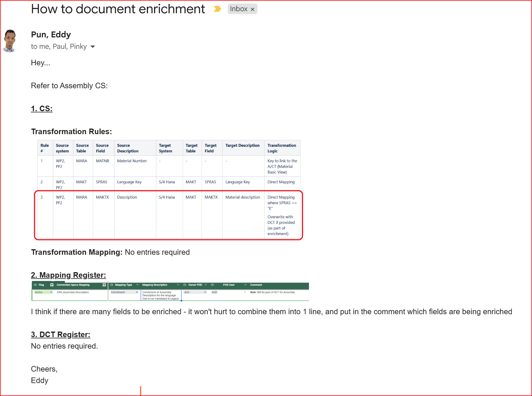The height and width of the screenshot is (396, 532).
Task: Click the filter icon on POD User column
Action: coord(245,285)
